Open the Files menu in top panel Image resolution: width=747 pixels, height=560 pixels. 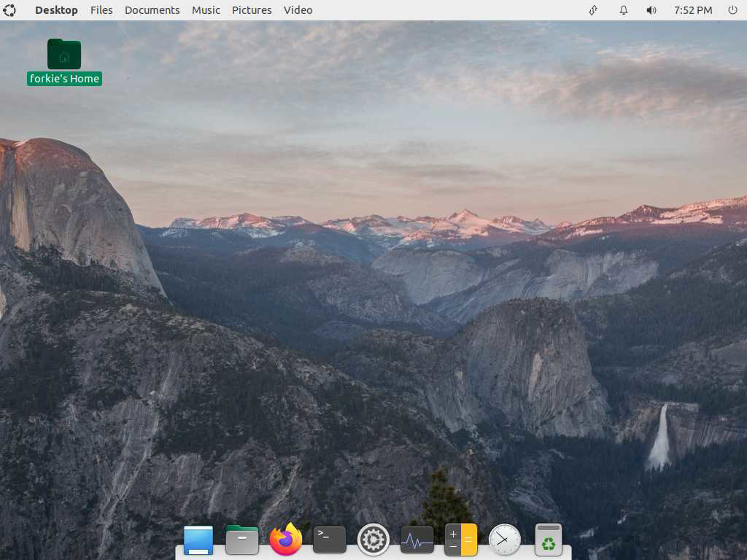coord(101,10)
